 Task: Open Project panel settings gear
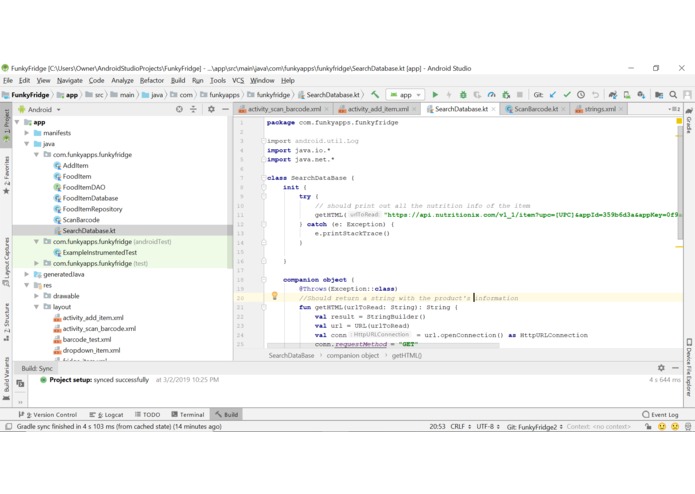click(x=211, y=109)
